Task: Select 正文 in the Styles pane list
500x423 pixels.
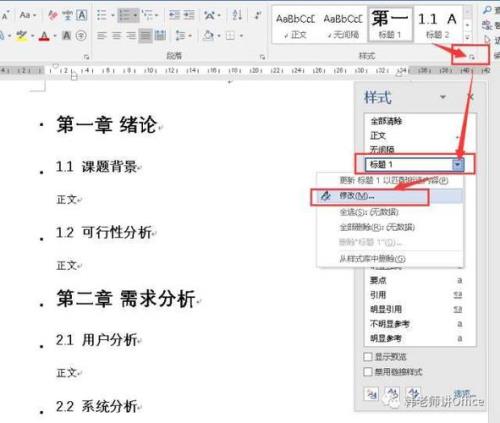Action: tap(420, 136)
